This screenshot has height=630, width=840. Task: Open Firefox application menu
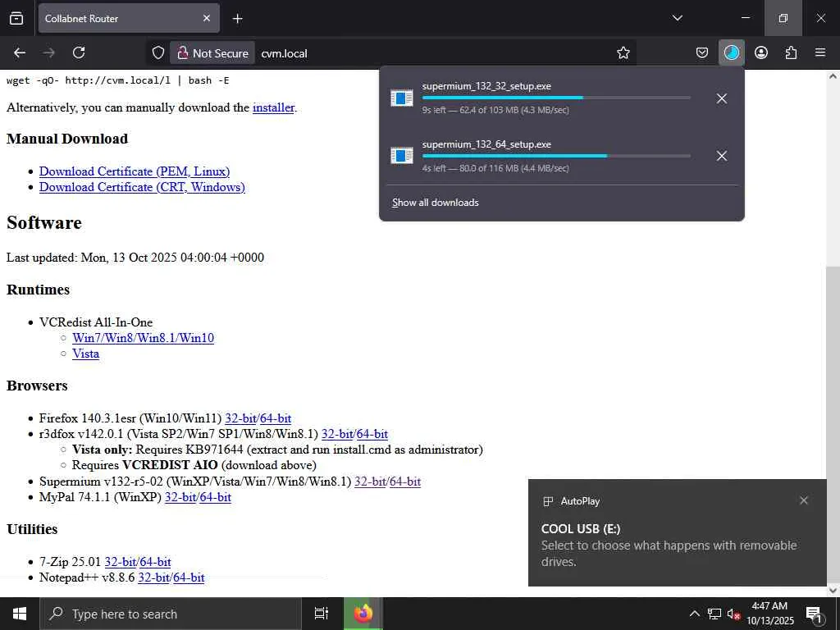(x=820, y=52)
